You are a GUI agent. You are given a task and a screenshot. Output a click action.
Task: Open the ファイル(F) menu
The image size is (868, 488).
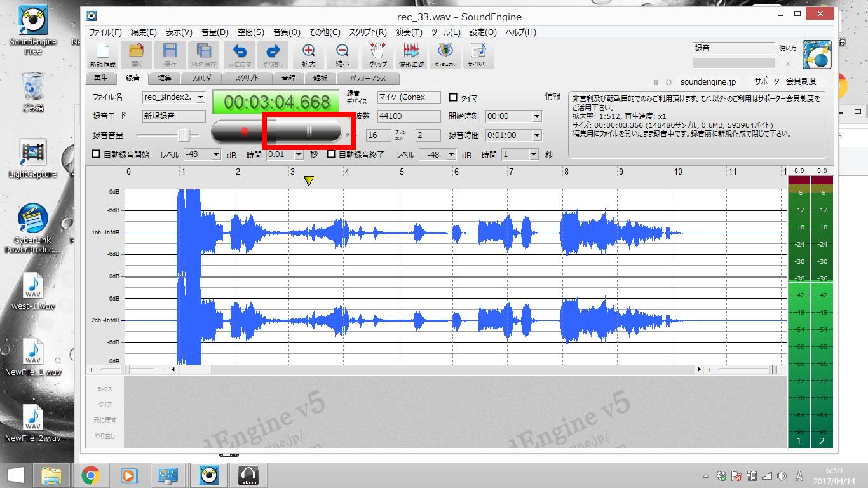[x=105, y=32]
